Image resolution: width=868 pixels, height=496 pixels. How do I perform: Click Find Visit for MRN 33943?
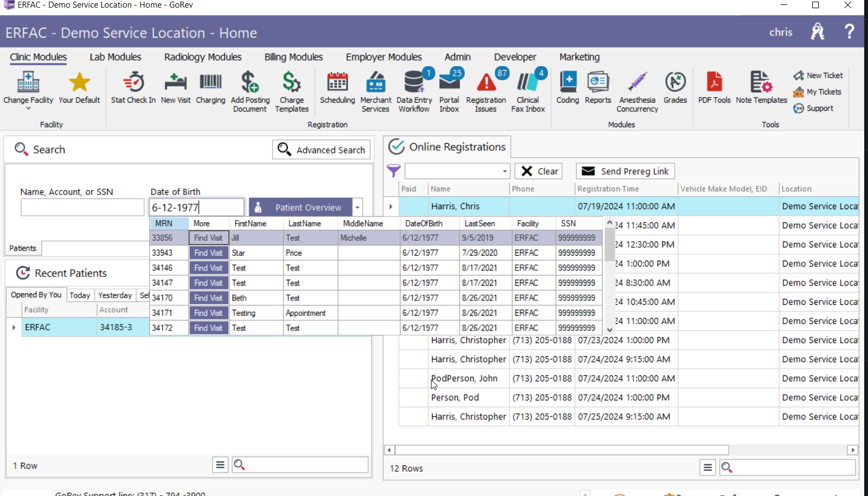(209, 253)
